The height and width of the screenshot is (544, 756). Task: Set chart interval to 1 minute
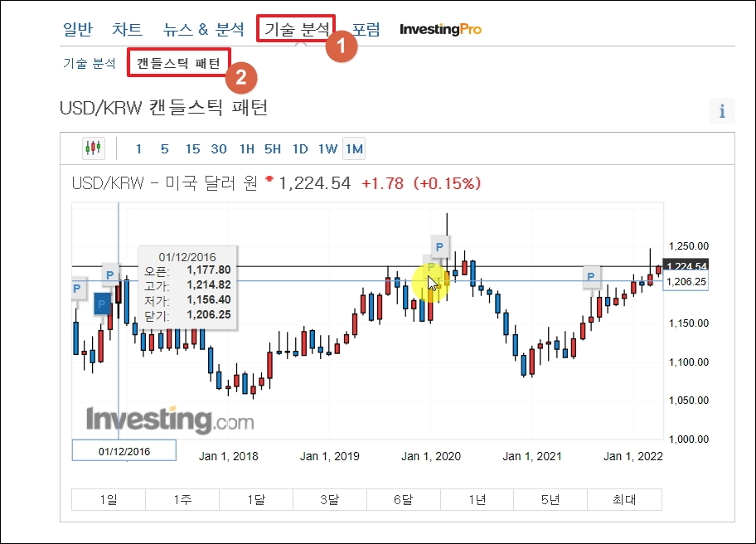pos(138,149)
